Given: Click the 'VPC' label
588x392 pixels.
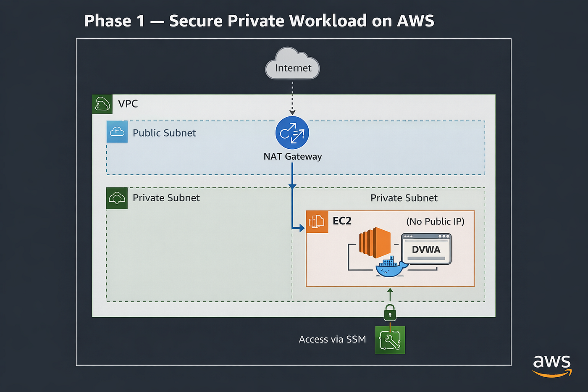Looking at the screenshot, I should coord(128,104).
